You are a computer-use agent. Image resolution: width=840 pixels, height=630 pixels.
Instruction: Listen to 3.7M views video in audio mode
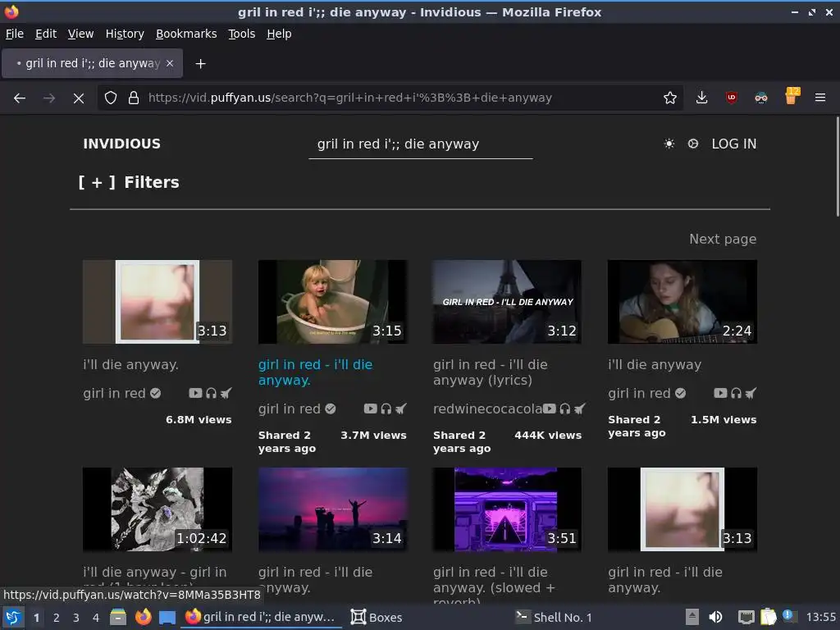pos(386,409)
